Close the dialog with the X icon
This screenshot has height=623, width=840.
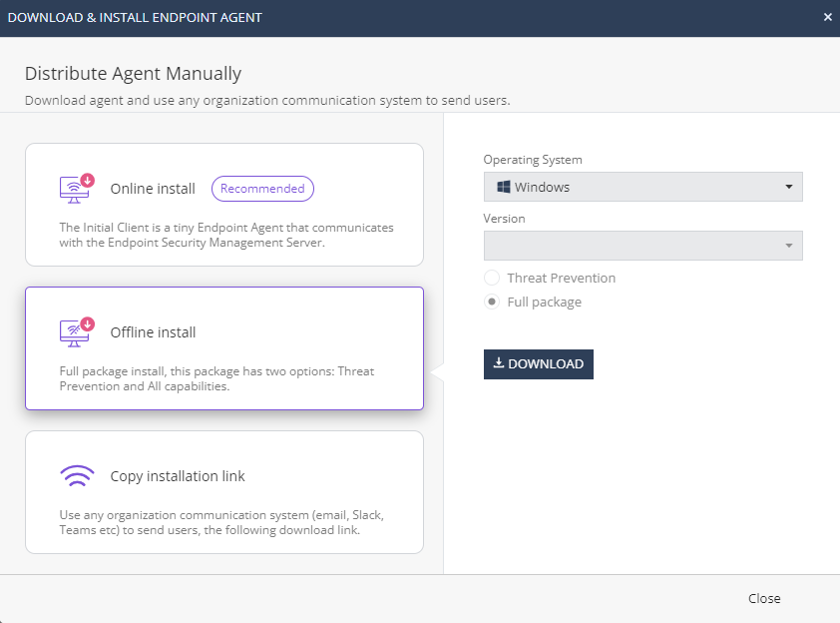(x=828, y=17)
